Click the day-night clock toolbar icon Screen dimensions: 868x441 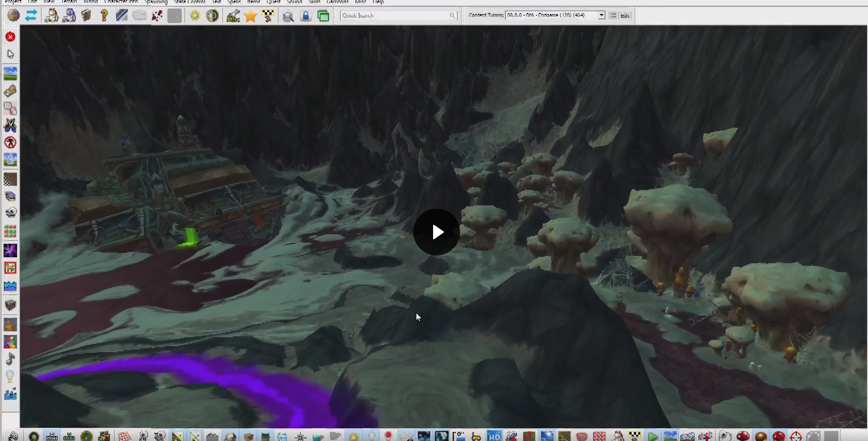coord(212,15)
